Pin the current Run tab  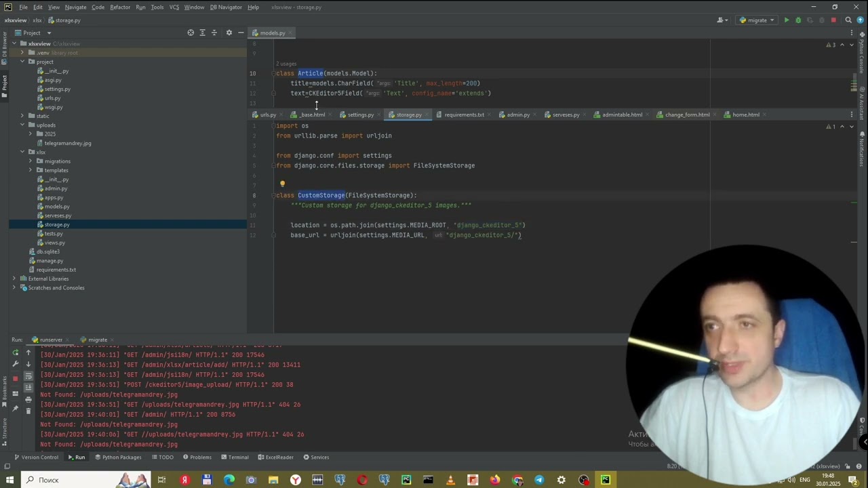click(16, 409)
